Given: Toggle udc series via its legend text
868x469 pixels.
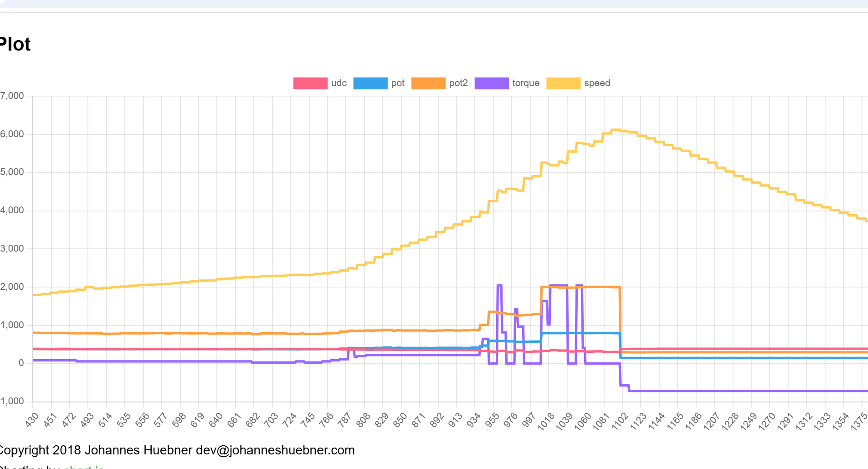Looking at the screenshot, I should pyautogui.click(x=339, y=83).
